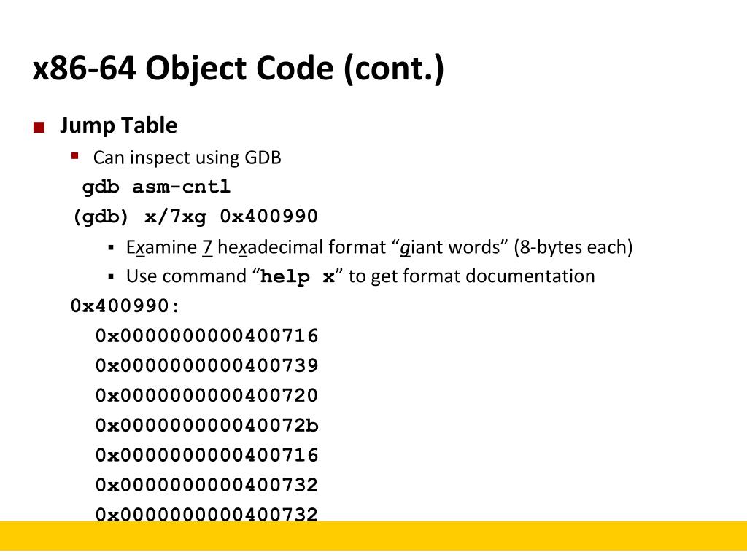Click the address label '0x400990:'
Viewport: 747px width, 560px height.
click(125, 306)
